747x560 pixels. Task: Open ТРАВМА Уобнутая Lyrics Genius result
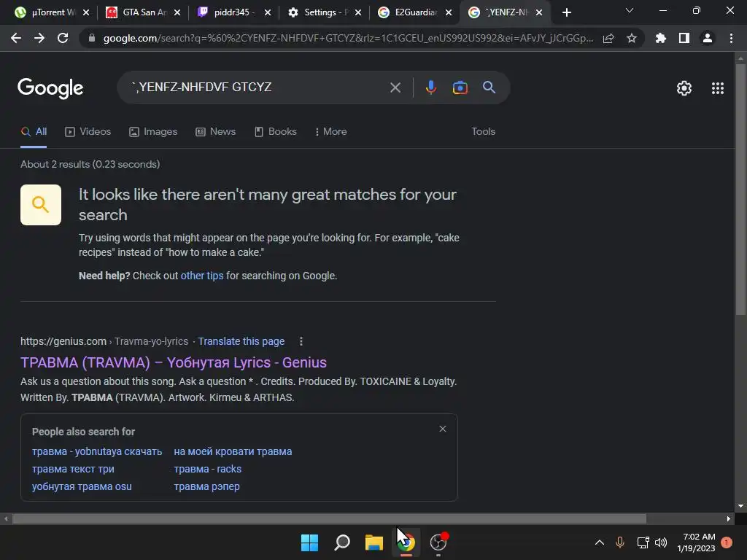pos(174,362)
